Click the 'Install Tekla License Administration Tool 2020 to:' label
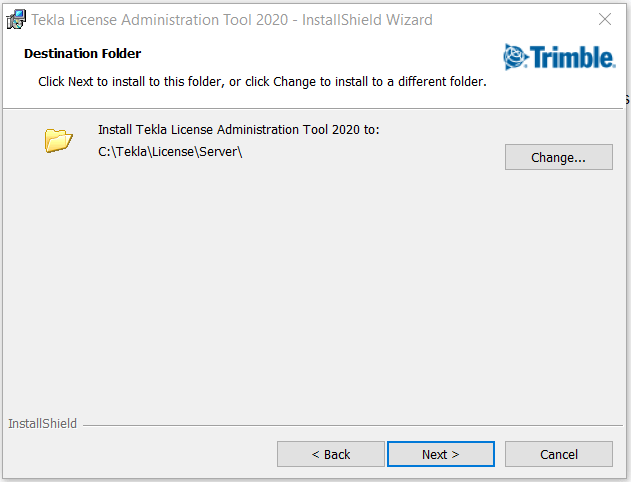The width and height of the screenshot is (631, 482). pyautogui.click(x=239, y=130)
